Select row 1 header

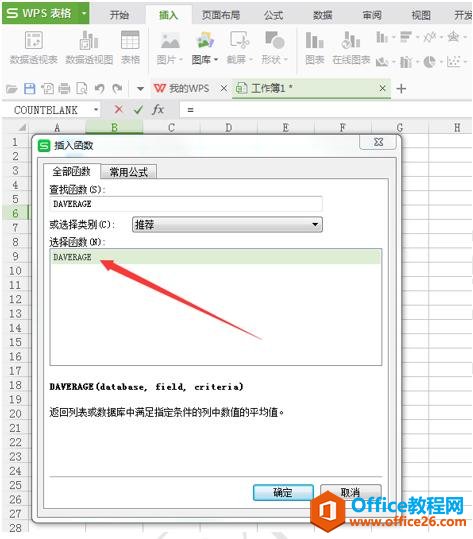pyautogui.click(x=15, y=142)
